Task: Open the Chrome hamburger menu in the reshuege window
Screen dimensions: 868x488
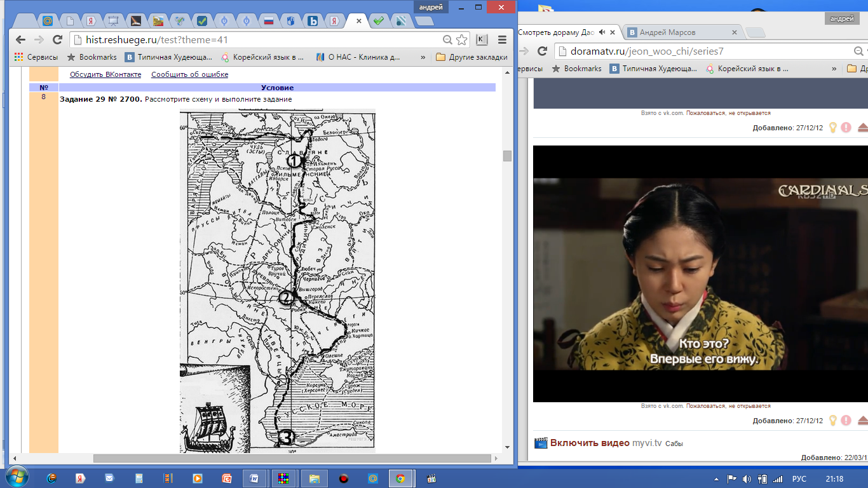Action: [x=502, y=39]
